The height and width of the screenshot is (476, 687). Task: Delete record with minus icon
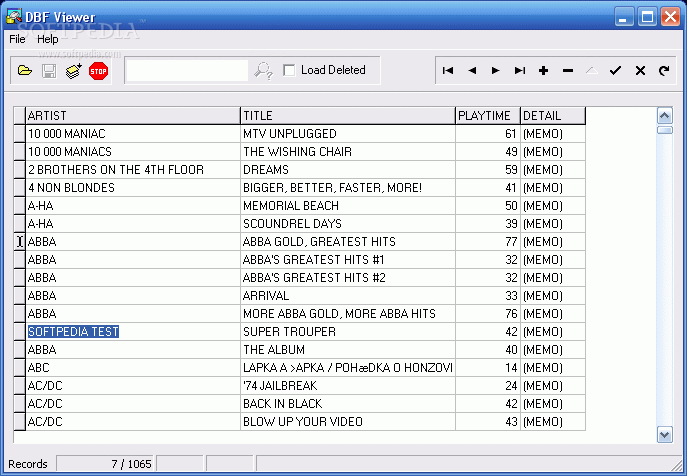[568, 70]
